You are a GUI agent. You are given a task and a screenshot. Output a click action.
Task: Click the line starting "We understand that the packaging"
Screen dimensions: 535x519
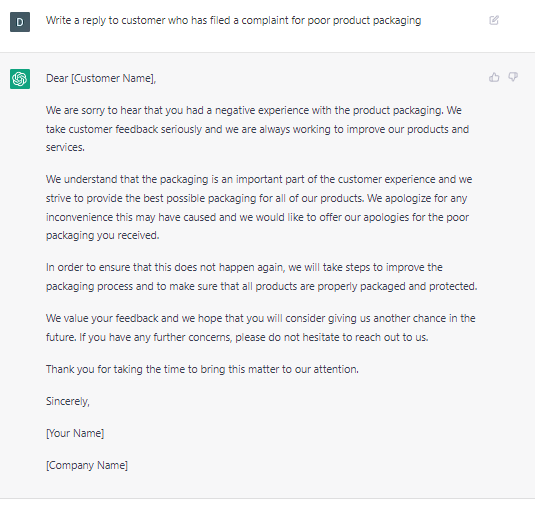259,179
